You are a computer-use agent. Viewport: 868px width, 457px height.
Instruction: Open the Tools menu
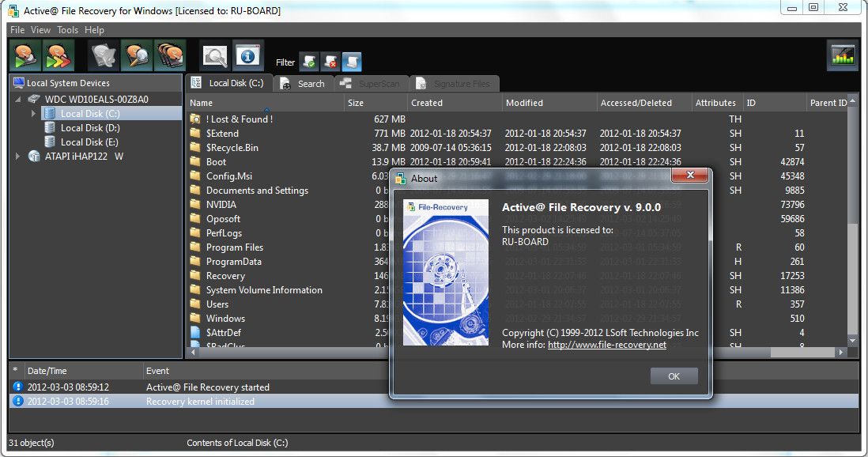coord(67,30)
